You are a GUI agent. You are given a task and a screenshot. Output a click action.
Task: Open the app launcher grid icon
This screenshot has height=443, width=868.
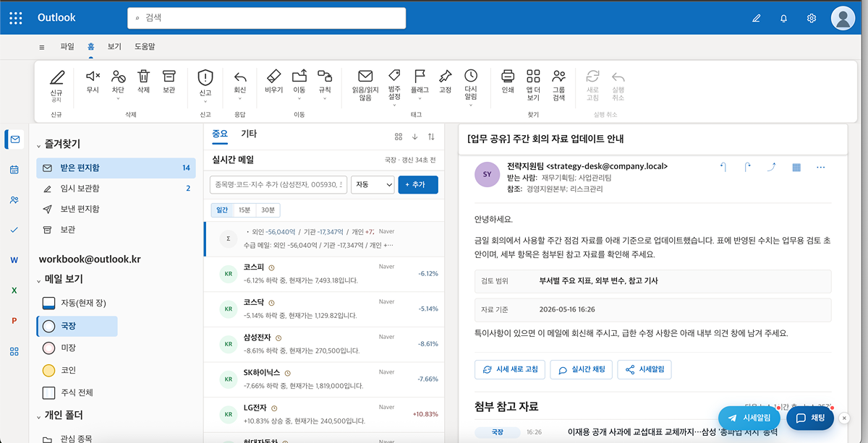(16, 18)
